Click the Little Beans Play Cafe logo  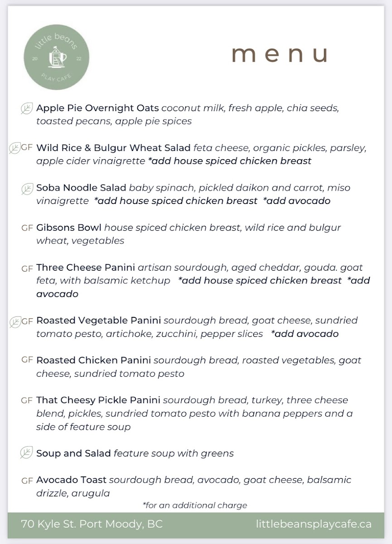coord(56,57)
